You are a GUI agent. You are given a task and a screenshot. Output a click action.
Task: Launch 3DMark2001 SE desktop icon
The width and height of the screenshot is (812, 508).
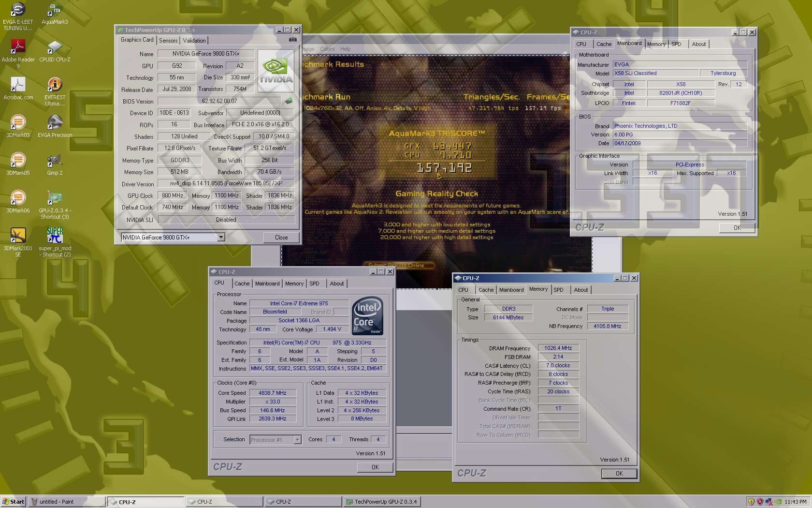click(18, 243)
